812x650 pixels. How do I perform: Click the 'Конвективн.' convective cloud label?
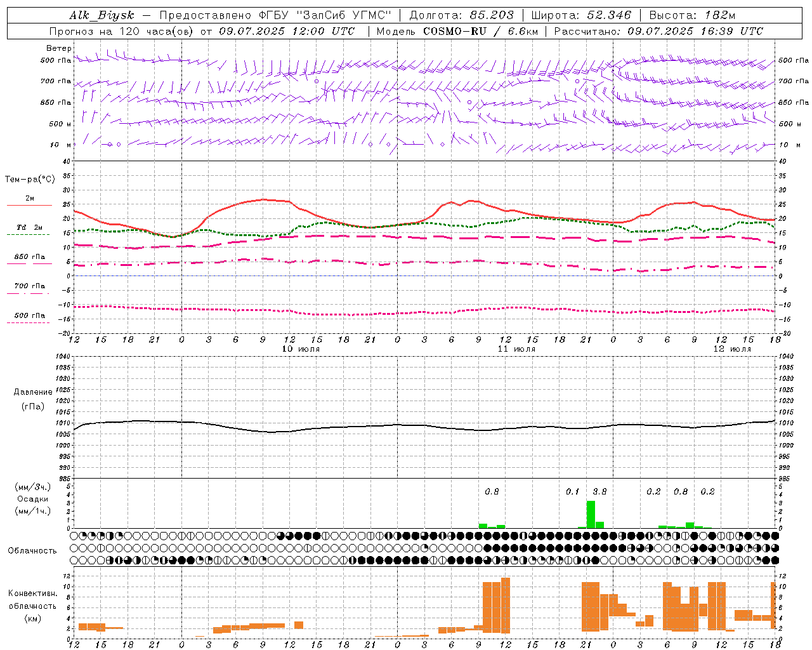coord(32,594)
